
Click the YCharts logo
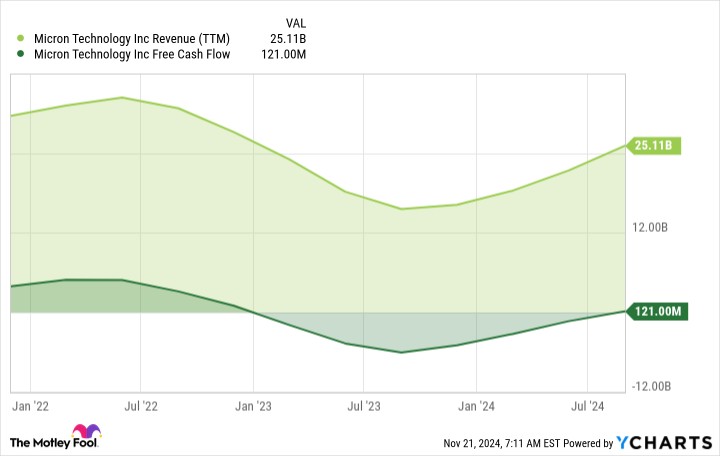point(664,443)
